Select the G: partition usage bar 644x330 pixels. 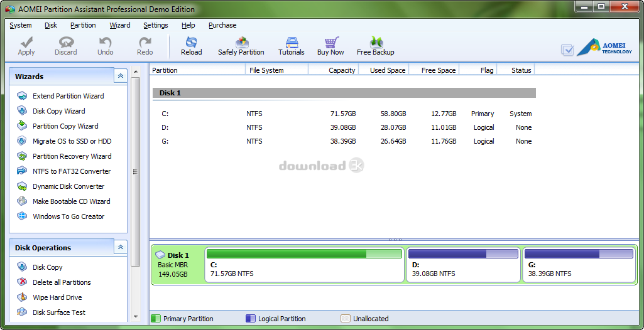[x=579, y=254]
